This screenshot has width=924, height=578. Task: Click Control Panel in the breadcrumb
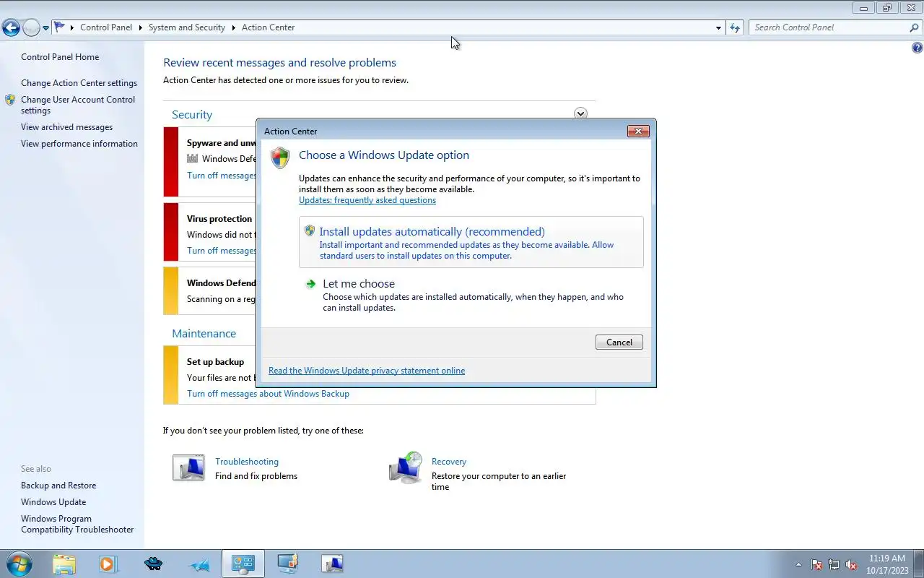106,27
